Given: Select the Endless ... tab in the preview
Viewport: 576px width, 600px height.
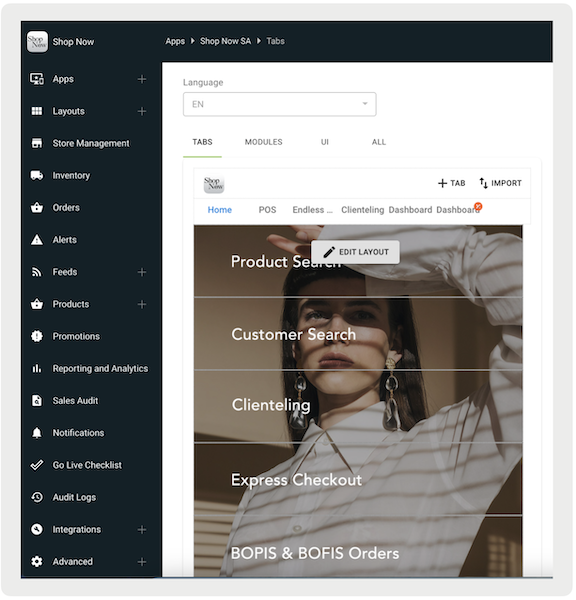Looking at the screenshot, I should pos(313,210).
